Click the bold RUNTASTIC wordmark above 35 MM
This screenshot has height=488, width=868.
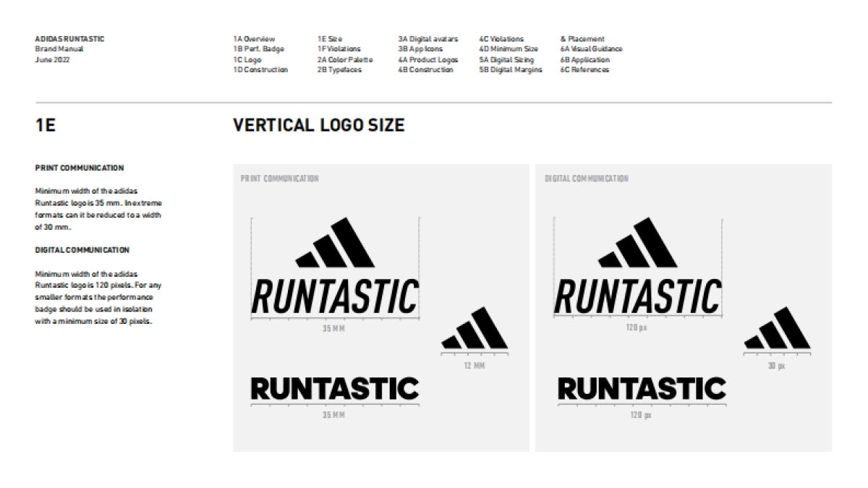pyautogui.click(x=333, y=388)
